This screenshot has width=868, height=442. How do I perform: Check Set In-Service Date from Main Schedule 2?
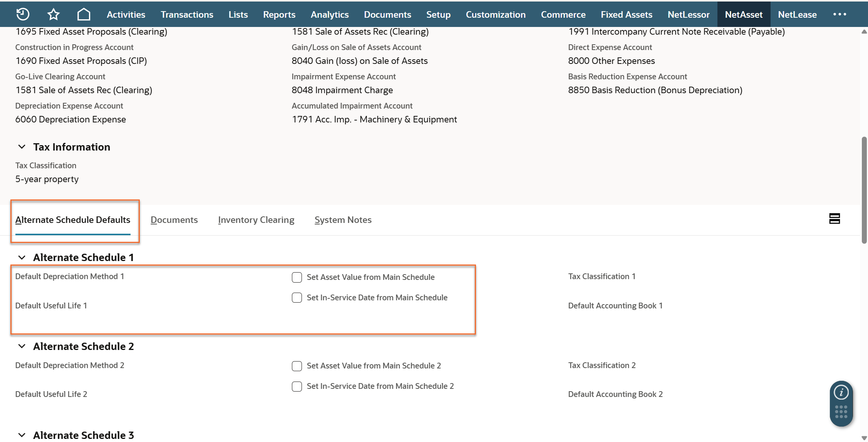tap(297, 386)
